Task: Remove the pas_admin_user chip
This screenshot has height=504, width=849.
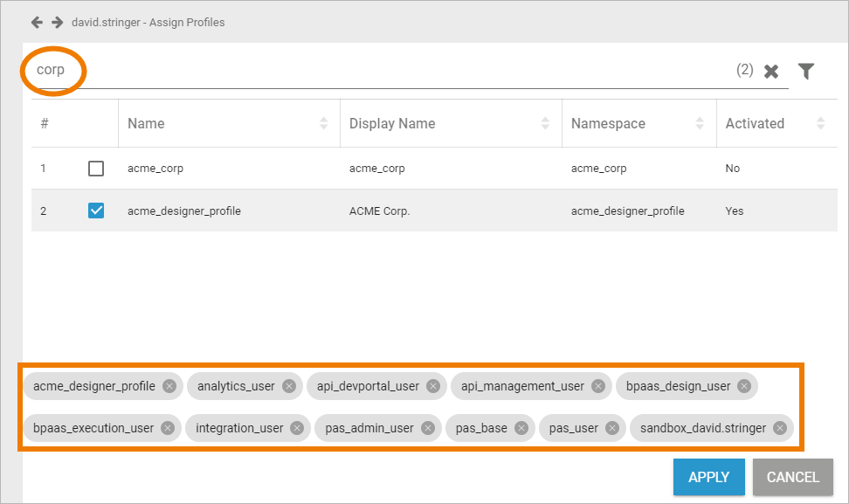Action: 428,428
